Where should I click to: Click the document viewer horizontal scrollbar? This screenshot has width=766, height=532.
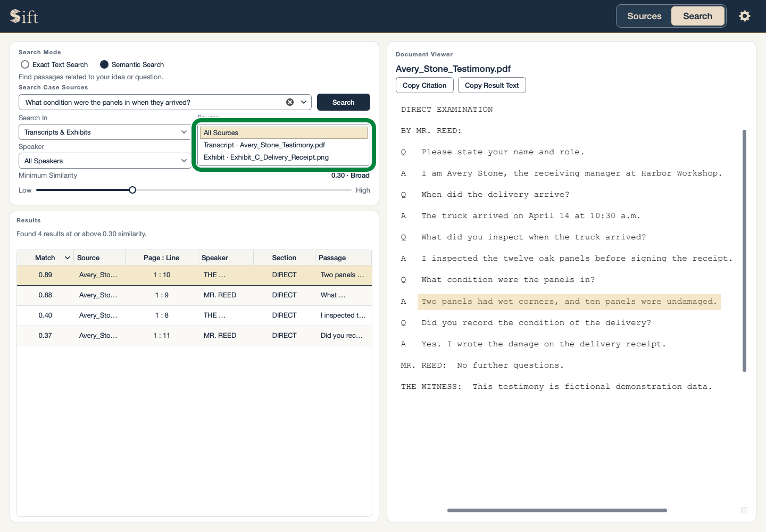click(557, 510)
